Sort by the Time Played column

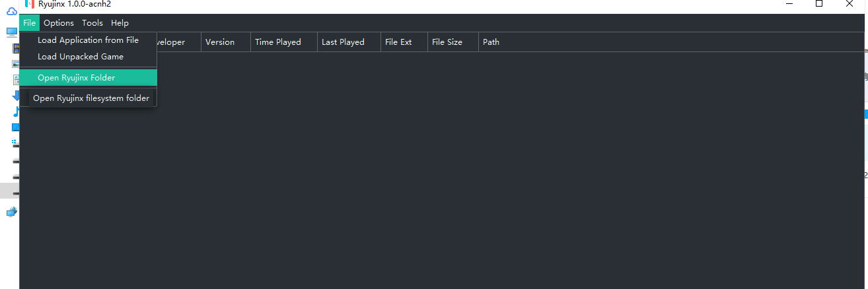(284, 42)
